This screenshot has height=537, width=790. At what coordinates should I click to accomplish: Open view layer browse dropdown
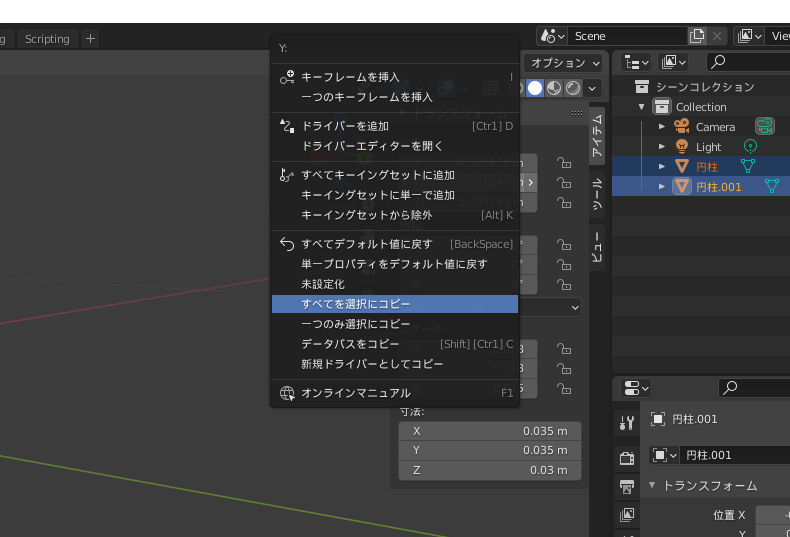[749, 36]
